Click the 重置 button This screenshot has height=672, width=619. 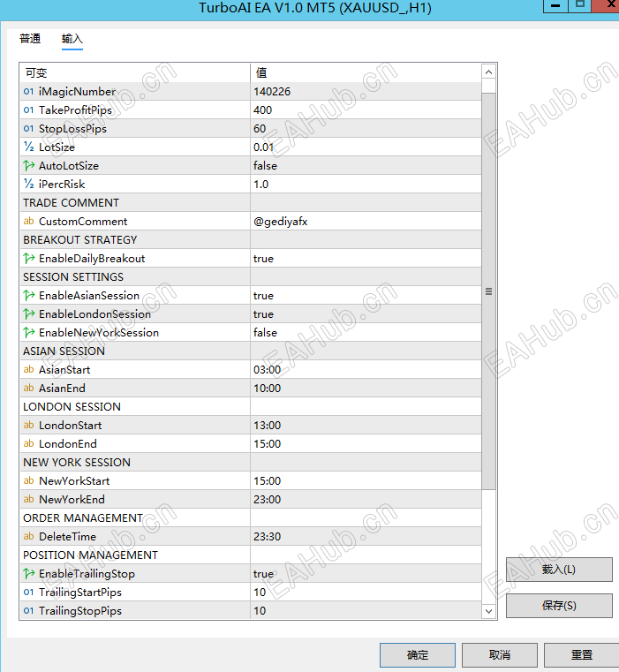581,655
